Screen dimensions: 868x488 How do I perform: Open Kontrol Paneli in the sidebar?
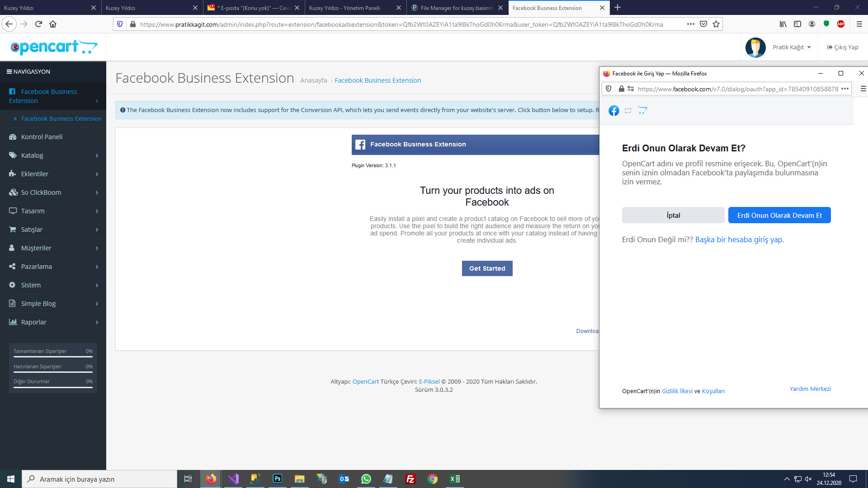click(x=53, y=137)
